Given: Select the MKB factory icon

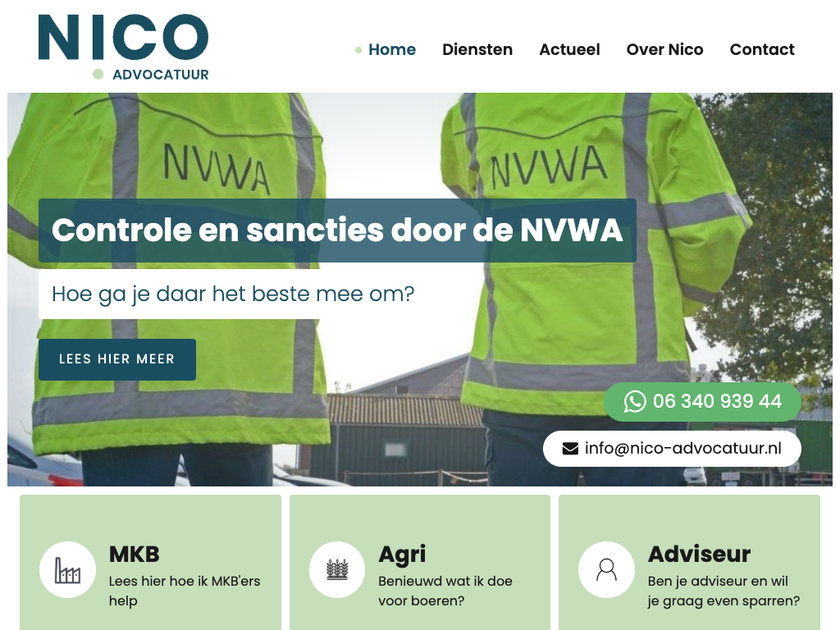Looking at the screenshot, I should [67, 569].
